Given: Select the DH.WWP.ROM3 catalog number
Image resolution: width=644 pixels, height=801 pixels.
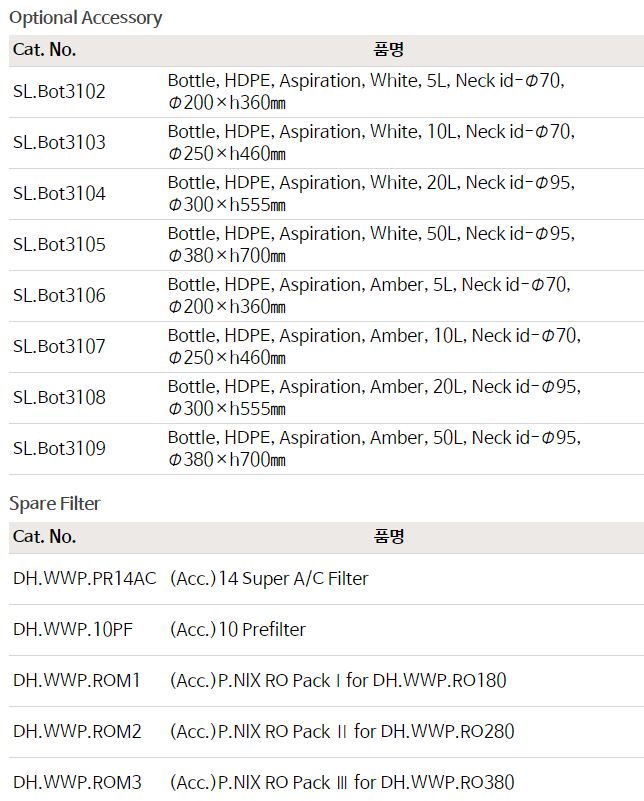Looking at the screenshot, I should [x=77, y=783].
